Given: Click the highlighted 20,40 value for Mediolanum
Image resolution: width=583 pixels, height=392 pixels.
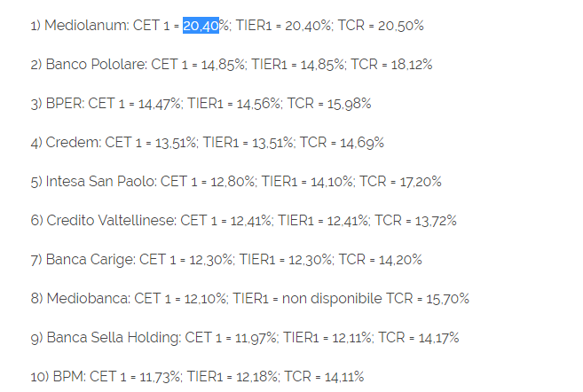Looking at the screenshot, I should tap(201, 26).
